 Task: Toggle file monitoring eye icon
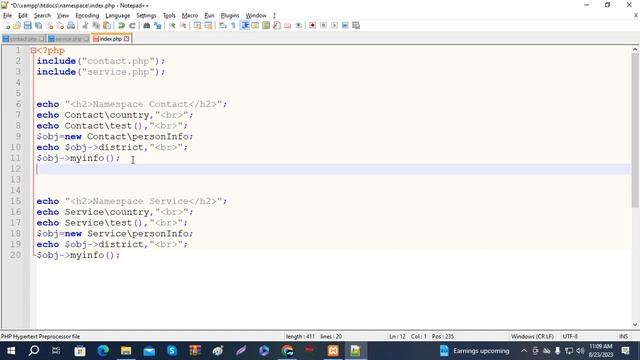pos(299,25)
